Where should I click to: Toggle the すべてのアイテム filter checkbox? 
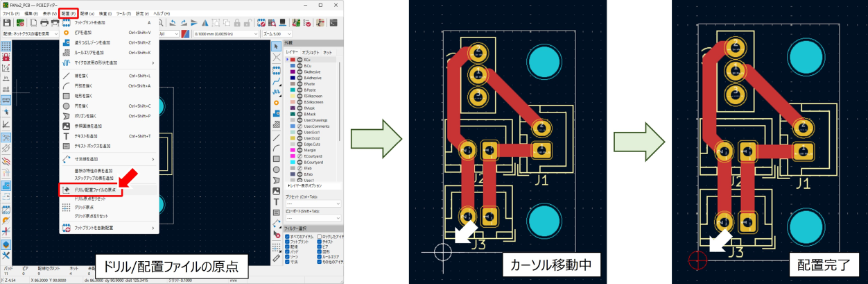point(288,237)
